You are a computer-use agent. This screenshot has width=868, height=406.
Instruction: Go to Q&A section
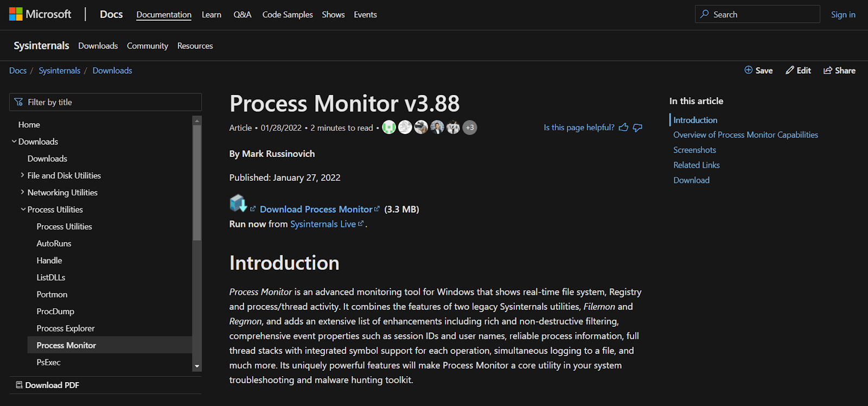point(242,15)
